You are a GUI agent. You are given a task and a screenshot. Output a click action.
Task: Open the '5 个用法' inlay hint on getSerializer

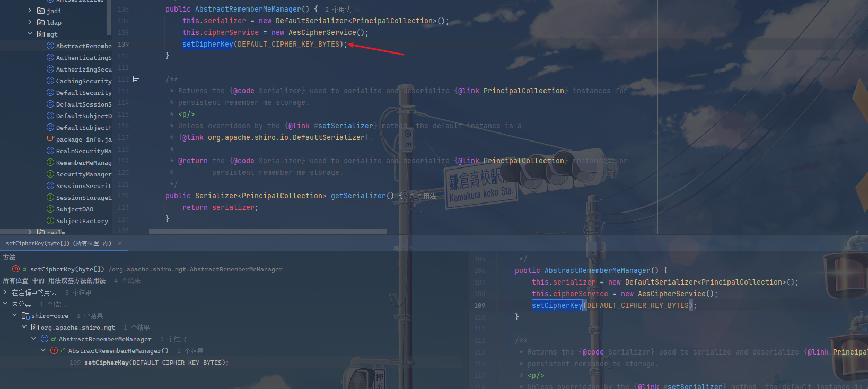[x=423, y=196]
